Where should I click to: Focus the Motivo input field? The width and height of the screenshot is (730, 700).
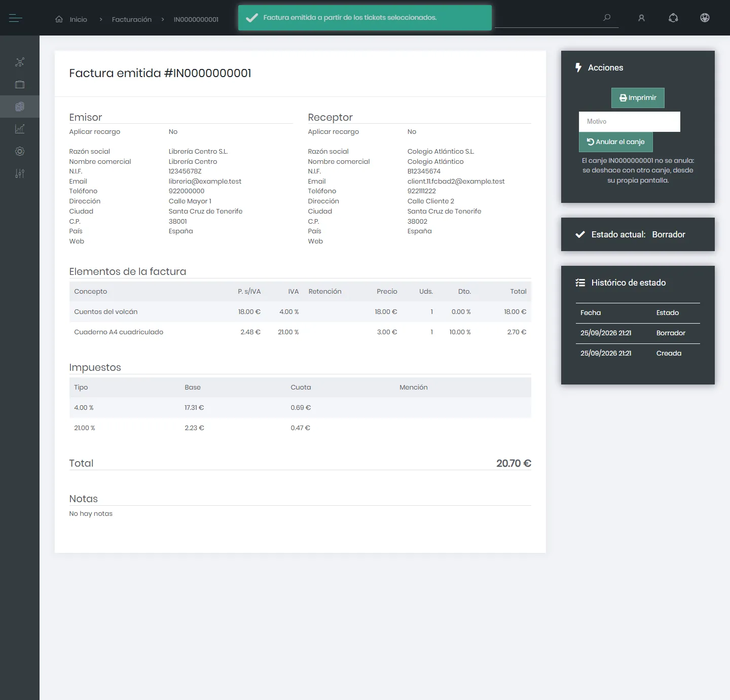pos(630,122)
